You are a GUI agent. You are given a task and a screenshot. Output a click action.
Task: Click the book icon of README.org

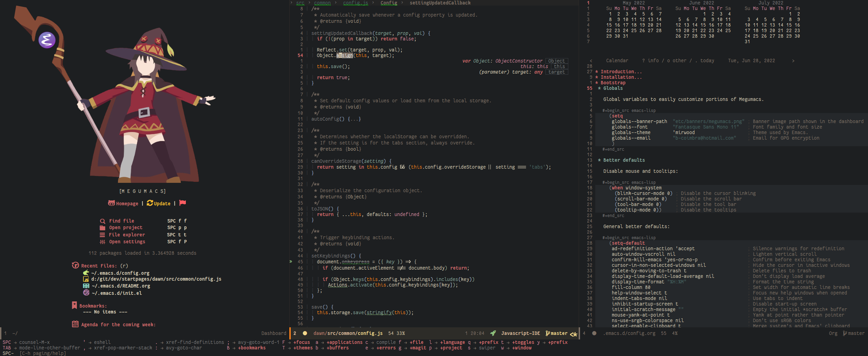point(86,286)
